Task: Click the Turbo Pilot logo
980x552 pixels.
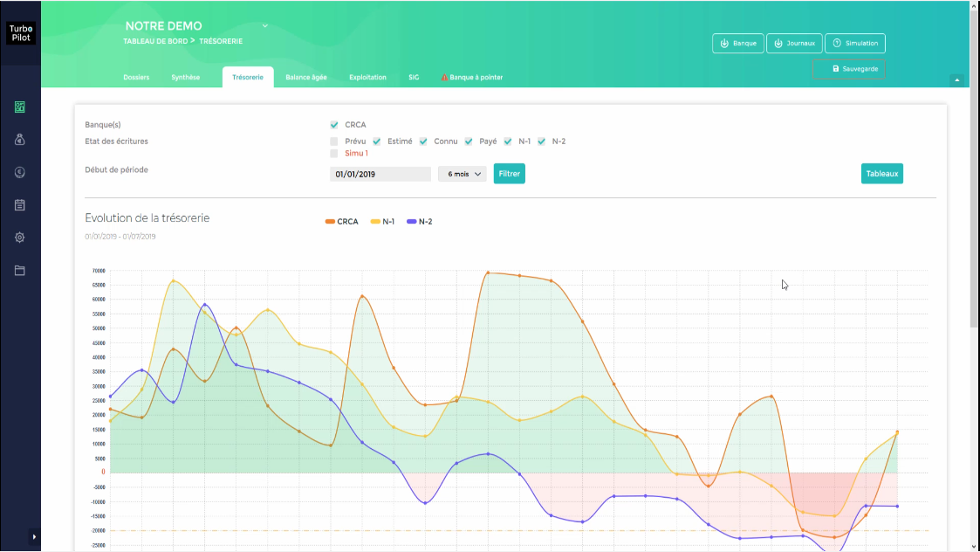Action: 21,33
